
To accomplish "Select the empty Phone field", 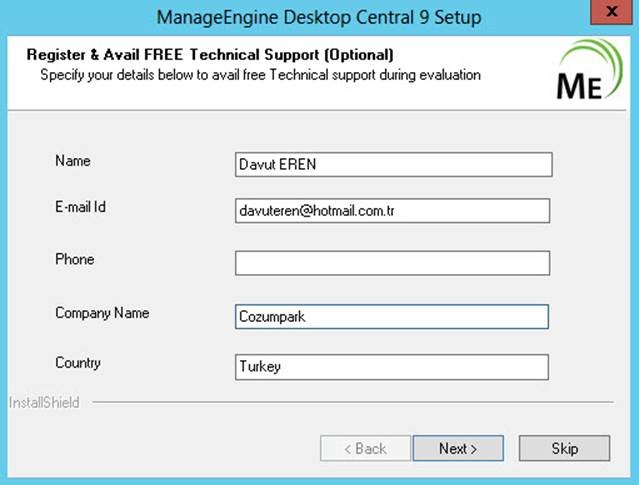I will point(392,263).
